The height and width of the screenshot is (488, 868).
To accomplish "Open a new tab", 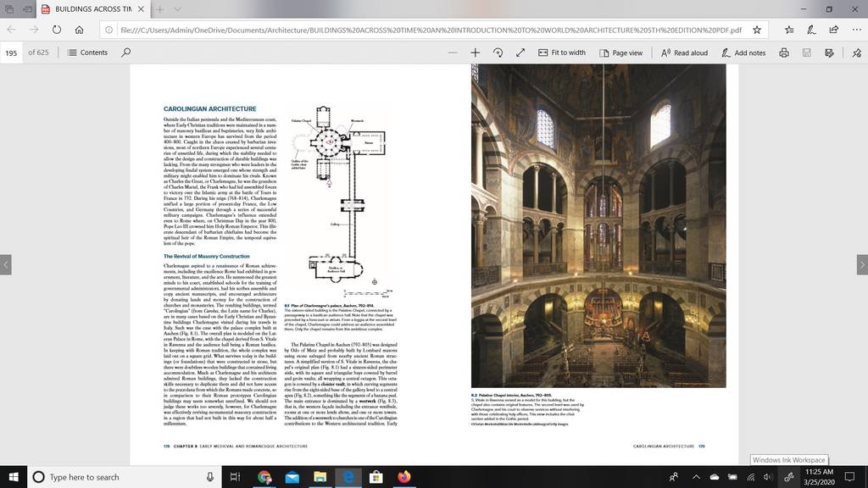I will (159, 8).
